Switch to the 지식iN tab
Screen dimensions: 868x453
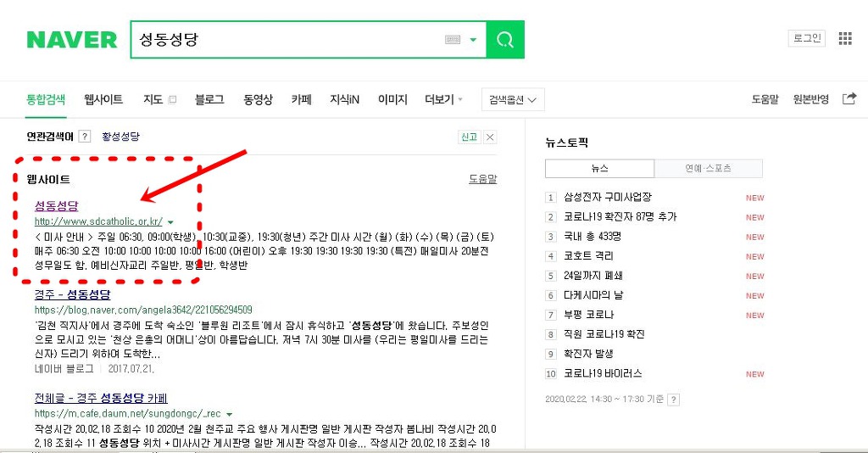(x=344, y=99)
